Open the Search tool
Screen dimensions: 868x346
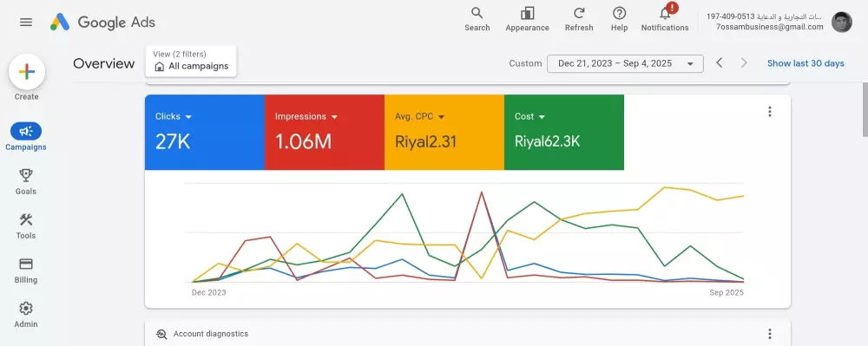coord(477,19)
